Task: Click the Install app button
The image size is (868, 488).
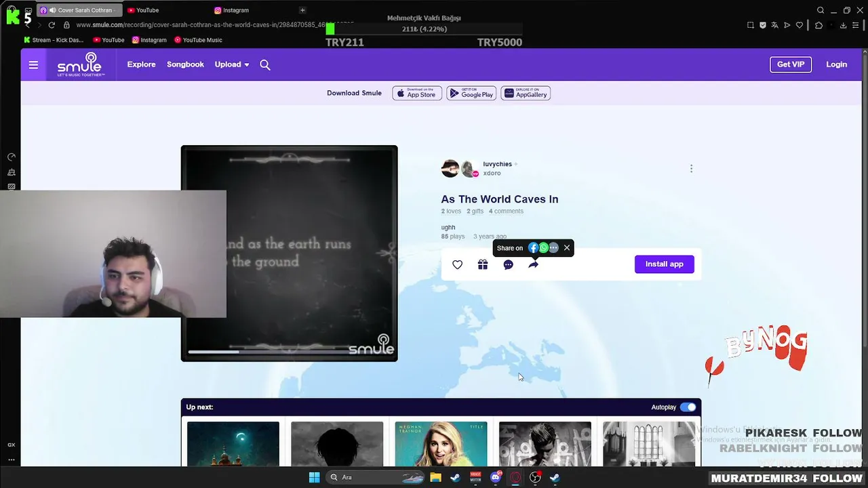Action: click(x=664, y=264)
